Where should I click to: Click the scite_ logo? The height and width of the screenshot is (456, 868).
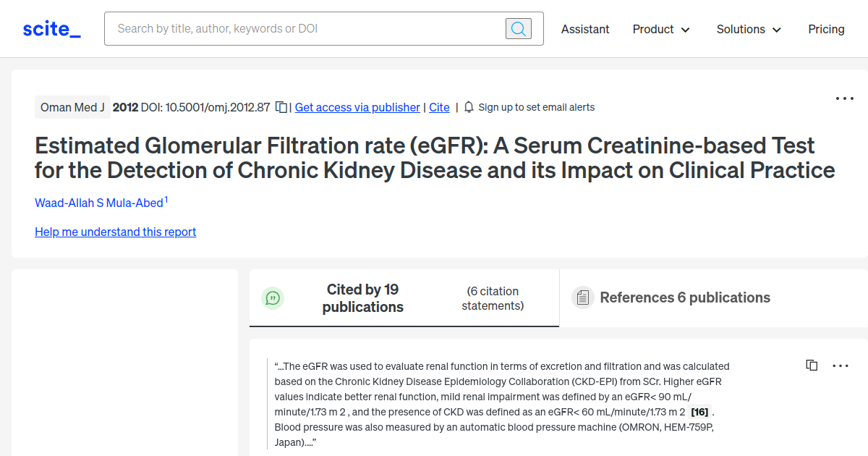[51, 28]
